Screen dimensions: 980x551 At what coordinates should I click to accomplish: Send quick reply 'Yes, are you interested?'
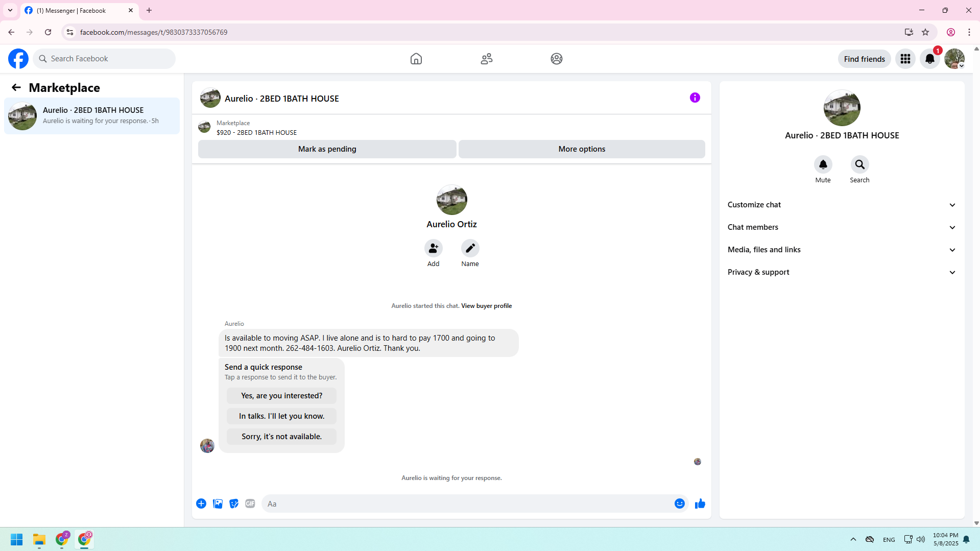[282, 396]
